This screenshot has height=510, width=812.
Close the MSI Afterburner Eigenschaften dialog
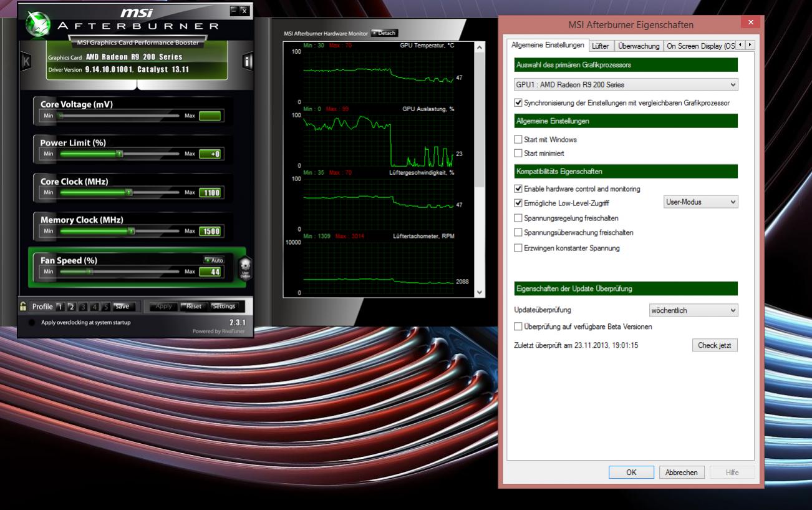pos(750,23)
